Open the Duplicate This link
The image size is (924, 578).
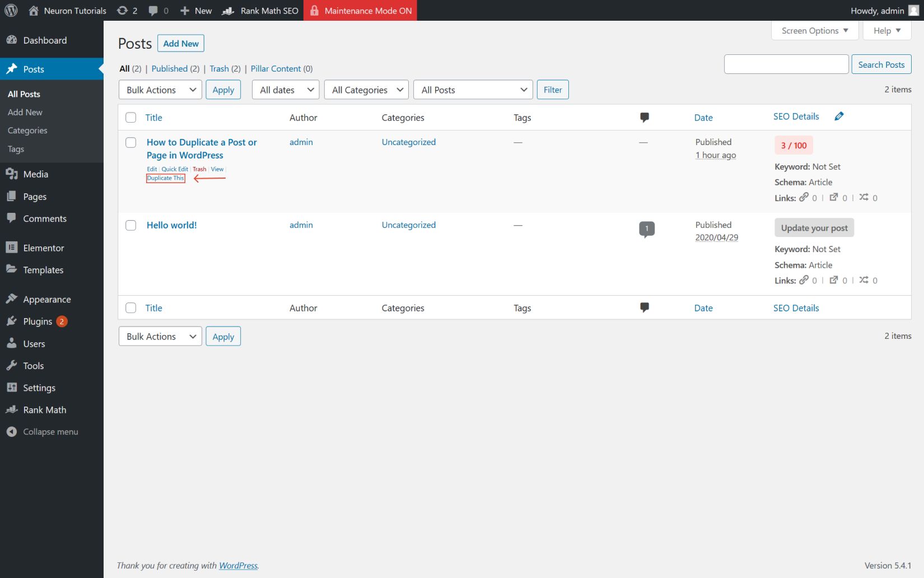(165, 178)
